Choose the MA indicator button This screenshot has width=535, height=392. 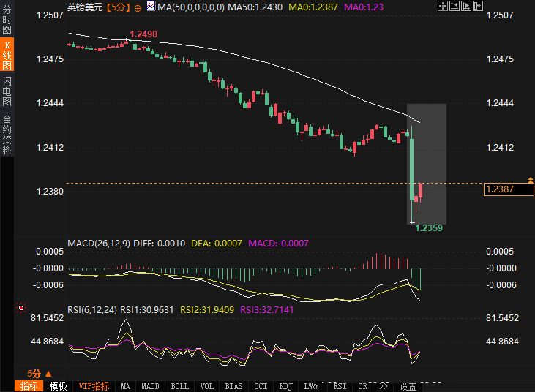tap(126, 386)
